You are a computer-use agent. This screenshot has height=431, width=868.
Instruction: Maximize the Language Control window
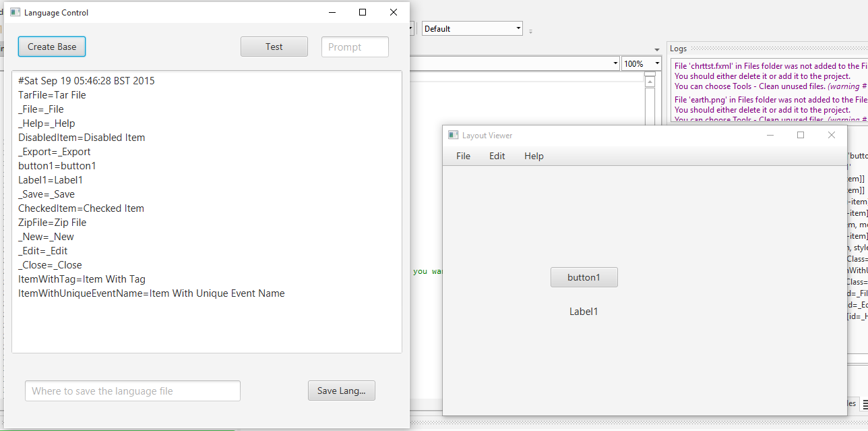tap(363, 12)
